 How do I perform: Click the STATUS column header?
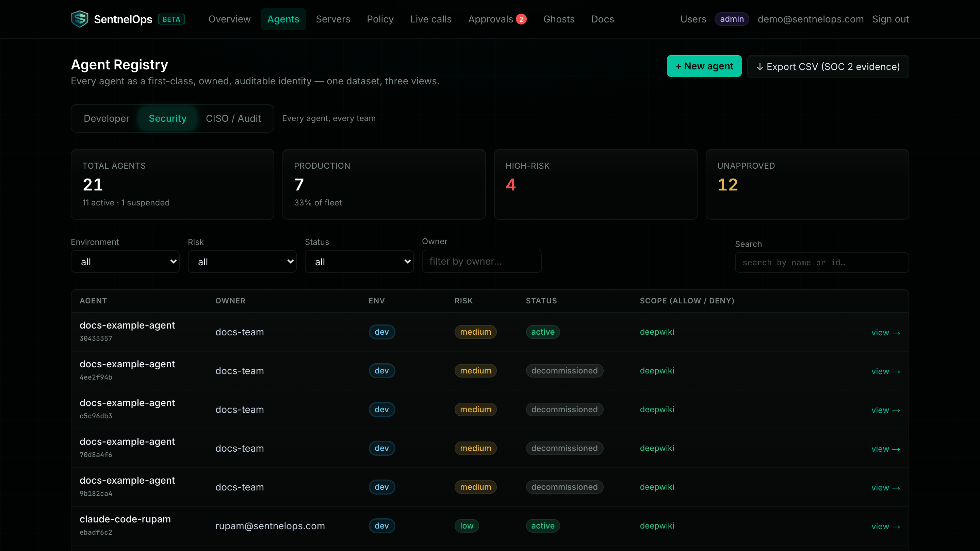(x=541, y=301)
